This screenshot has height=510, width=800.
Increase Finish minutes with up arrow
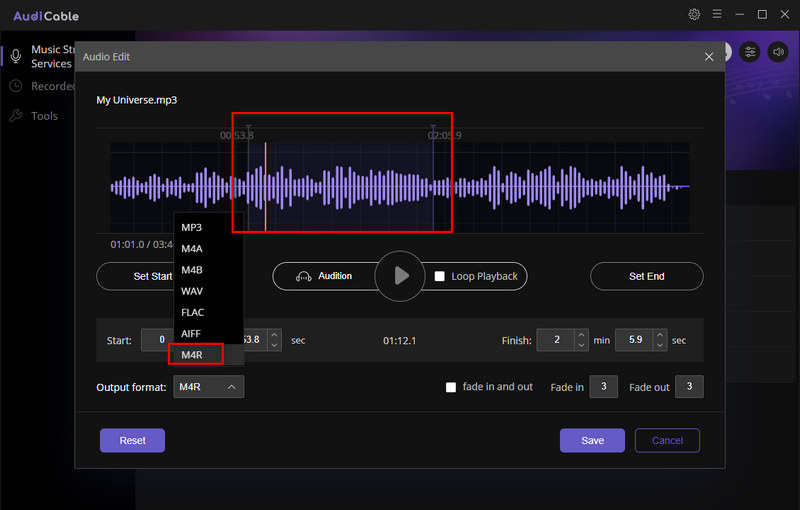[581, 335]
